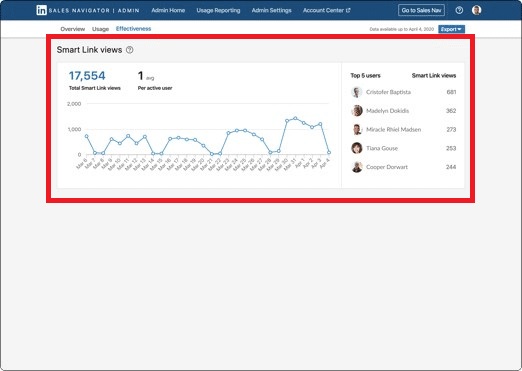Select the Apr 4 data point on chart

pos(329,152)
